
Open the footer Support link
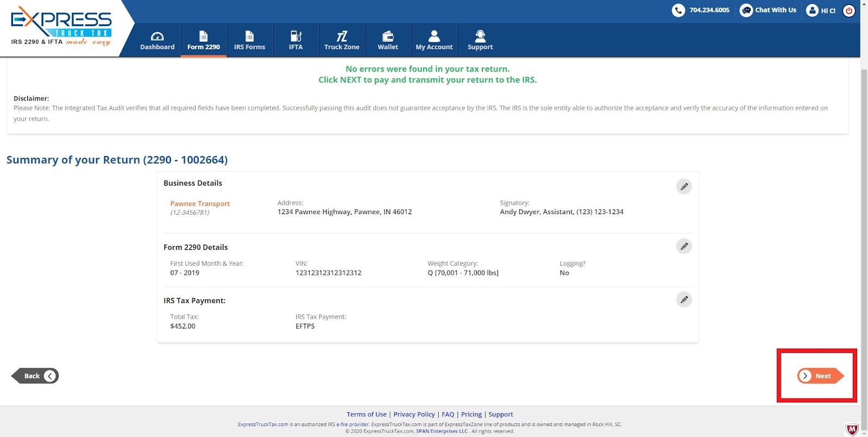[x=501, y=414]
